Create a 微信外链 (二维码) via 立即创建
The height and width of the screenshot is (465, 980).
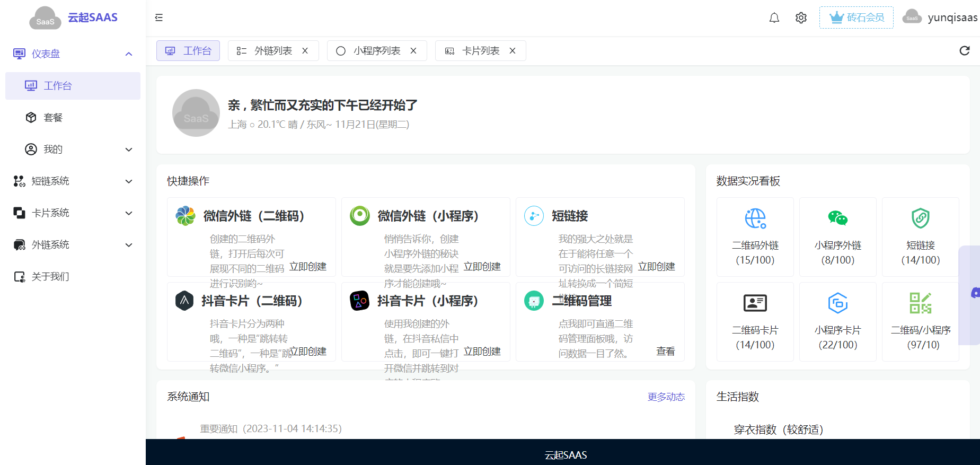coord(308,267)
